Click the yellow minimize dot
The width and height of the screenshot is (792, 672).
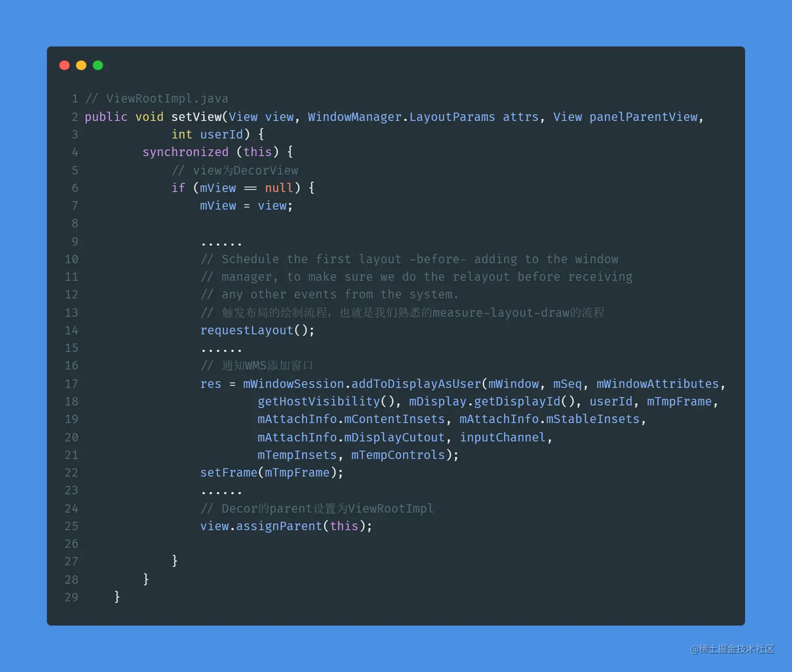[81, 65]
